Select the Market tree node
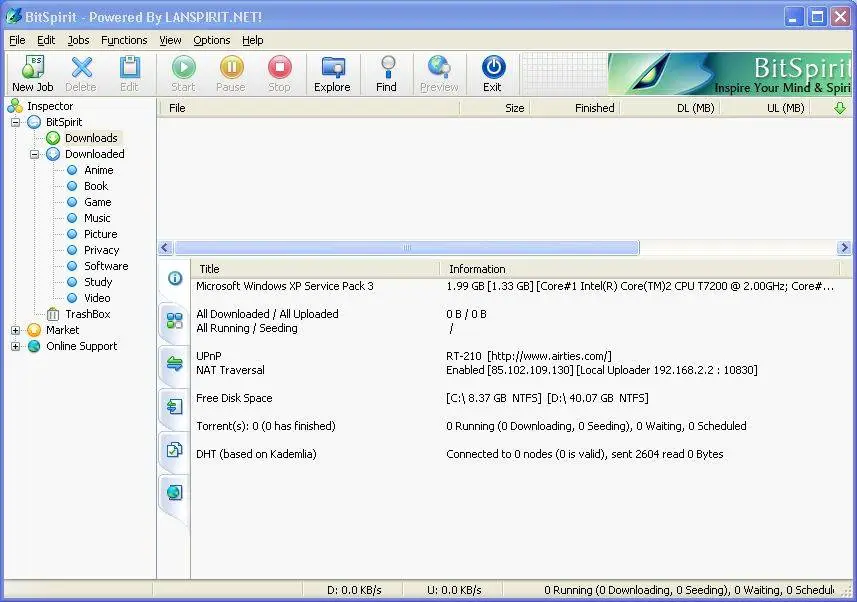This screenshot has height=602, width=857. tap(62, 330)
